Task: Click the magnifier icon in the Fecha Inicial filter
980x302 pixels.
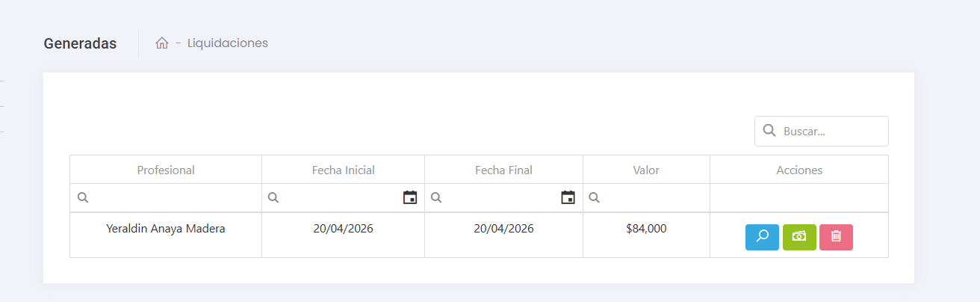Action: point(274,198)
